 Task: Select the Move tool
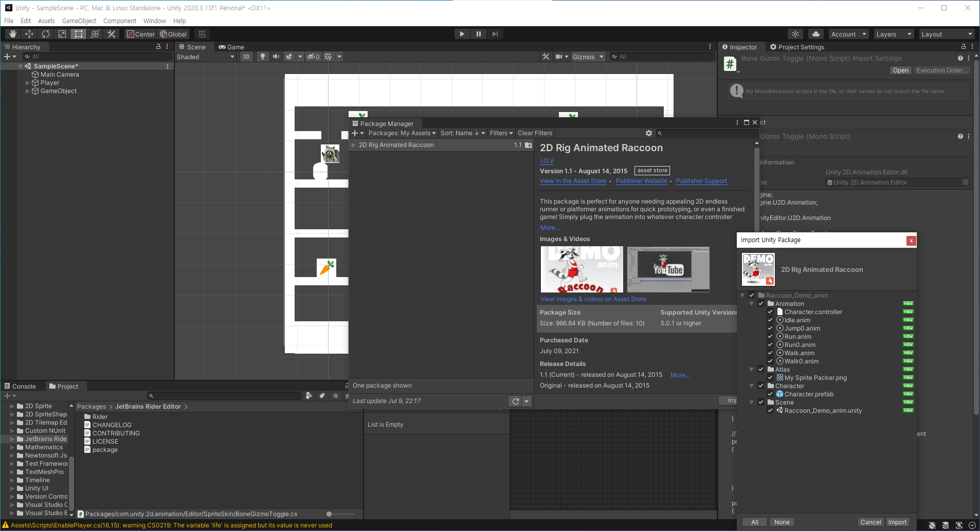(x=29, y=34)
